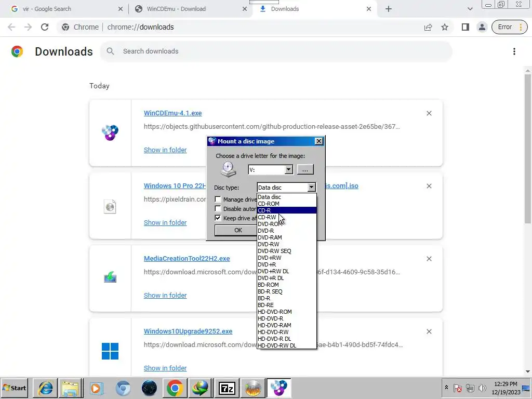The height and width of the screenshot is (399, 532).
Task: Remove Windows10Upgrade9252.exe from the list
Action: 429,331
